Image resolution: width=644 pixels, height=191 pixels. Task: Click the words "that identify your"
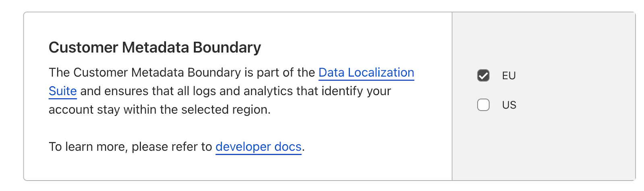point(344,91)
